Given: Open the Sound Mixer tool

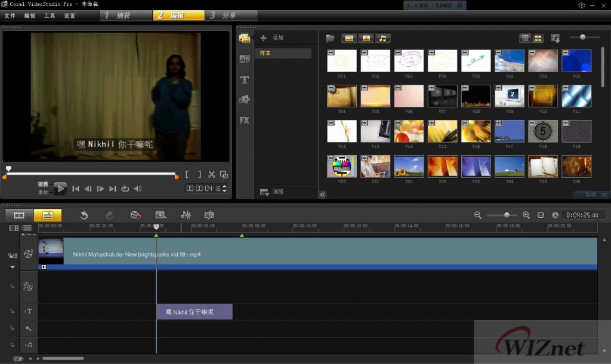Looking at the screenshot, I should [186, 215].
